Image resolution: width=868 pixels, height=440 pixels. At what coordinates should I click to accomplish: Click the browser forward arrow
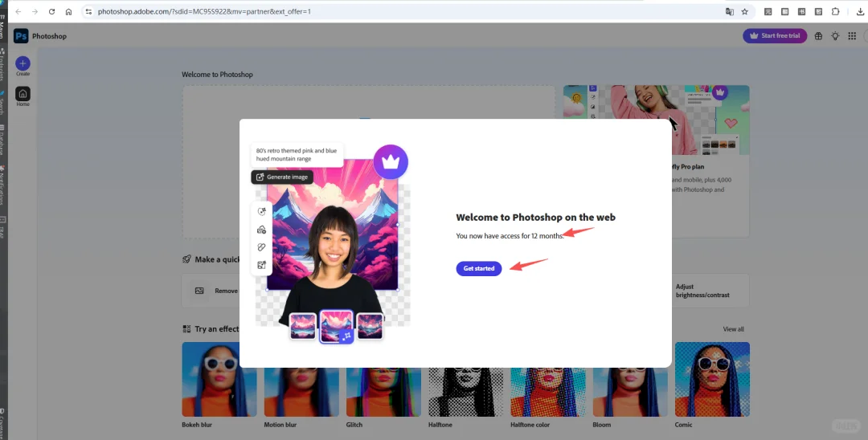35,11
